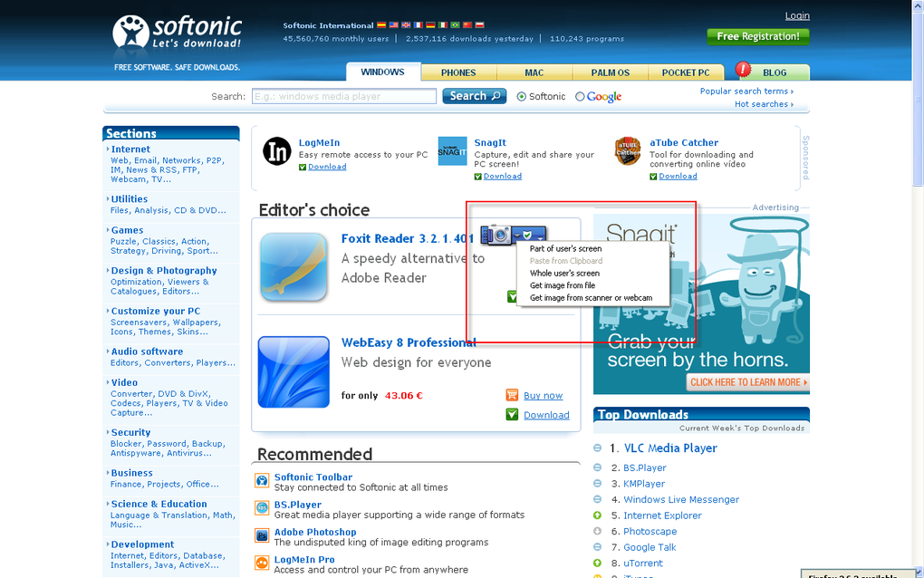The height and width of the screenshot is (578, 924).
Task: Expand Hot searches
Action: pos(764,104)
